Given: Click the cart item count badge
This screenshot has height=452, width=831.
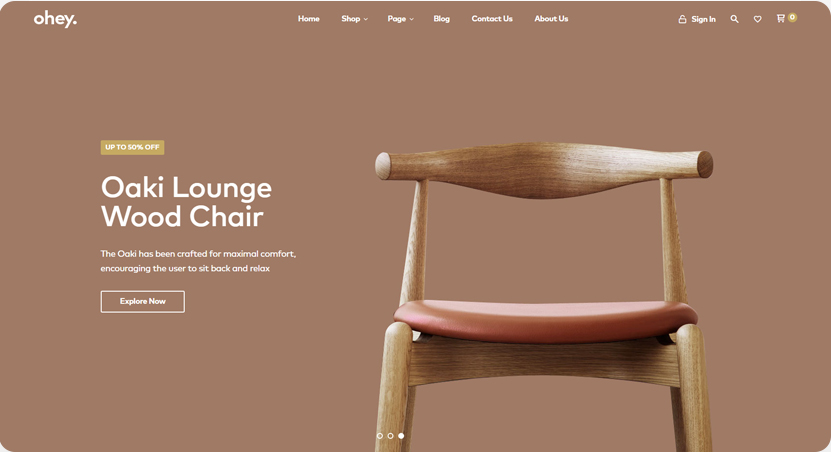Looking at the screenshot, I should click(x=792, y=17).
